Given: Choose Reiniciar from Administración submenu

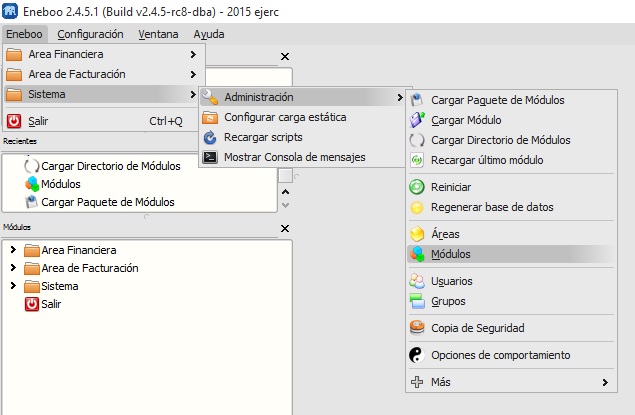Looking at the screenshot, I should tap(511, 187).
